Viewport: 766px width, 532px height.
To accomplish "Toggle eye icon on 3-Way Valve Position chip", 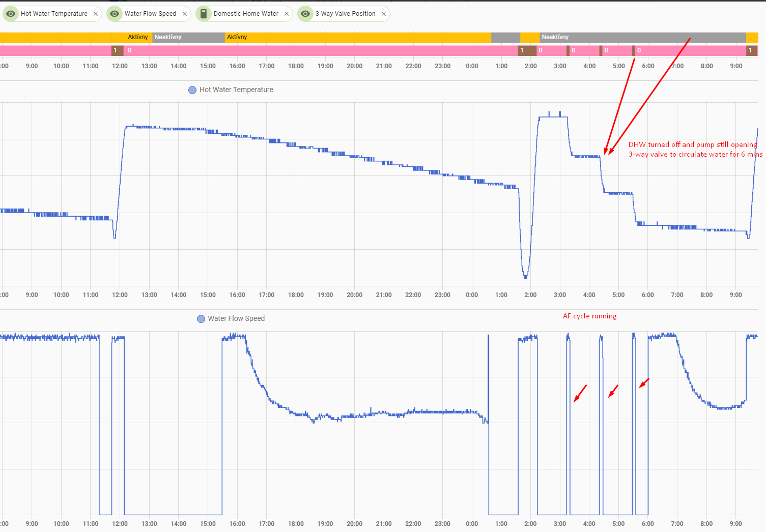I will (305, 14).
